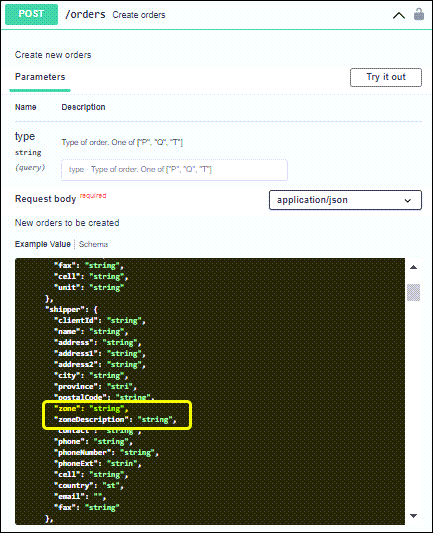Viewport: 433px width, 533px height.
Task: Click the scroll down arrow of the code block
Action: click(x=413, y=516)
